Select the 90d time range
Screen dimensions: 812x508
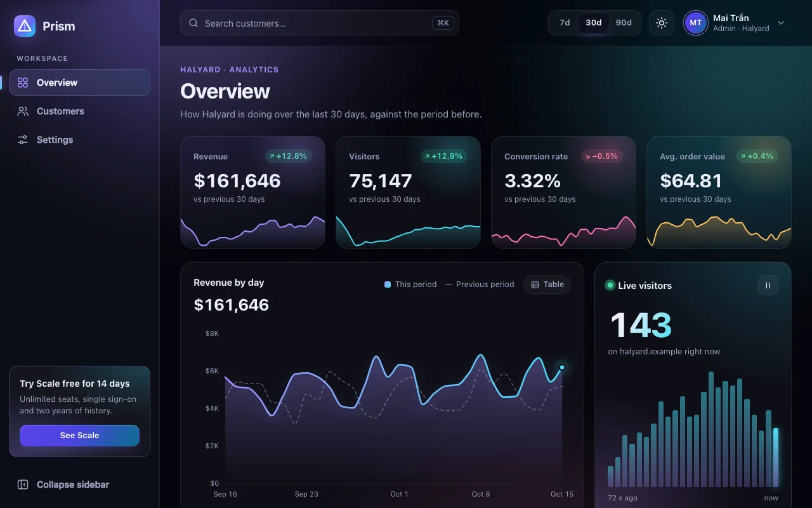(x=624, y=23)
